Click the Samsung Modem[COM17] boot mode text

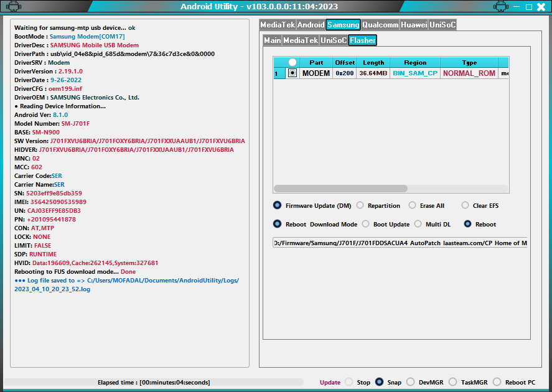point(87,37)
